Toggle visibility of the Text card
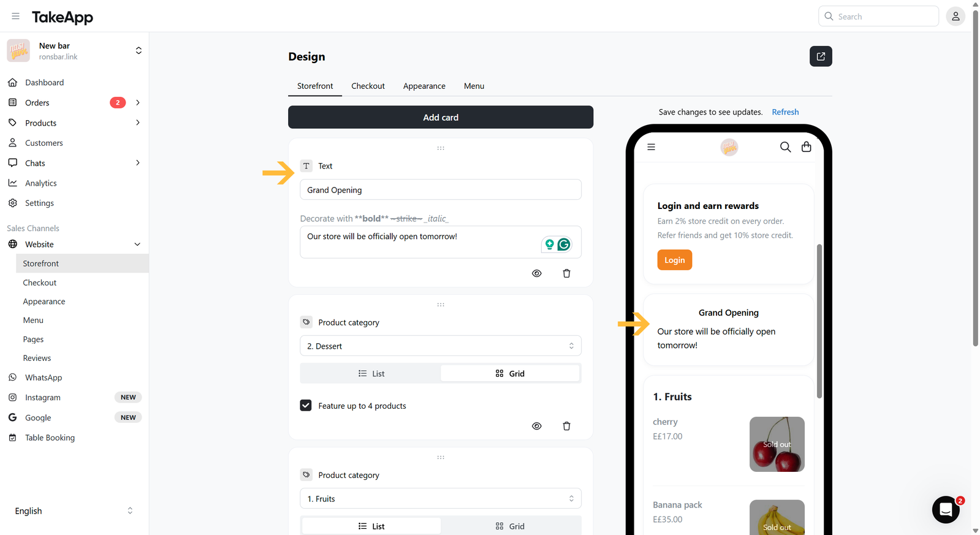This screenshot has height=535, width=980. pos(537,273)
